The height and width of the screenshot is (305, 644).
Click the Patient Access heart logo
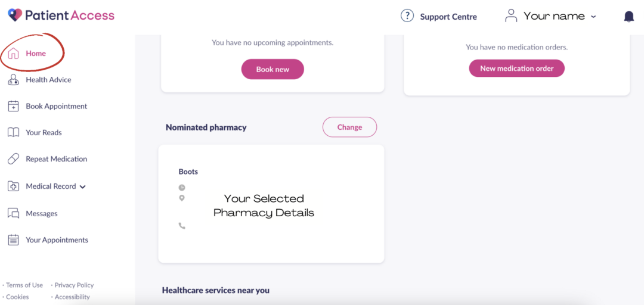click(x=15, y=15)
